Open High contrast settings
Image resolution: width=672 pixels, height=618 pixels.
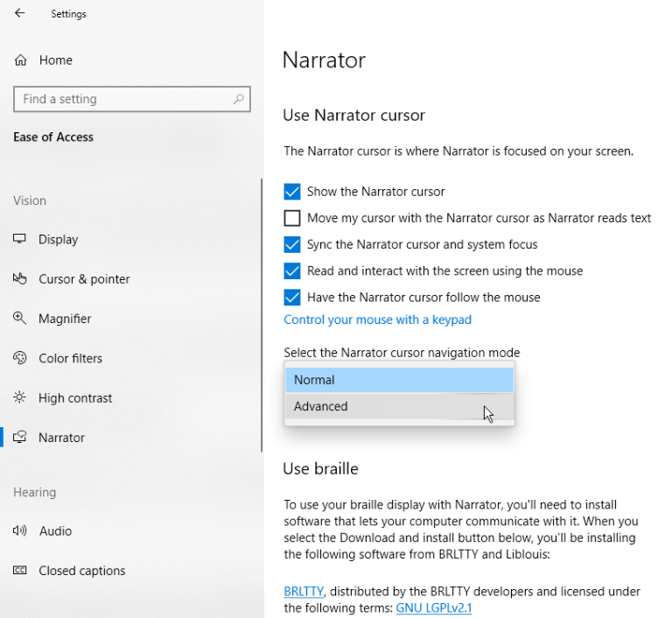(x=75, y=398)
